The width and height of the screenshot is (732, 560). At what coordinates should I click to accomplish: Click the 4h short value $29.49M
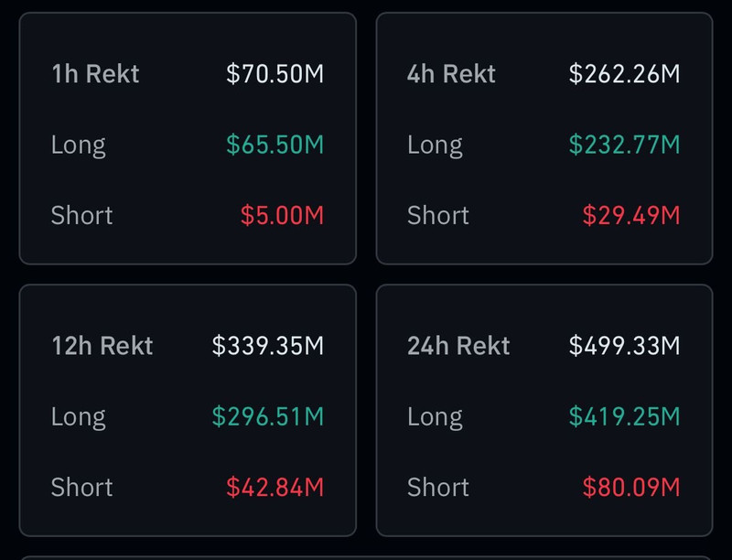click(631, 215)
